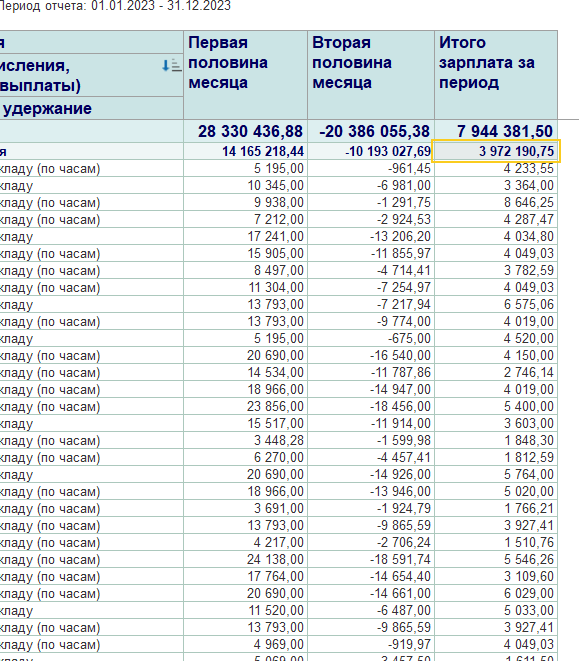
Task: Select cell 11 304,00
Action: point(245,287)
